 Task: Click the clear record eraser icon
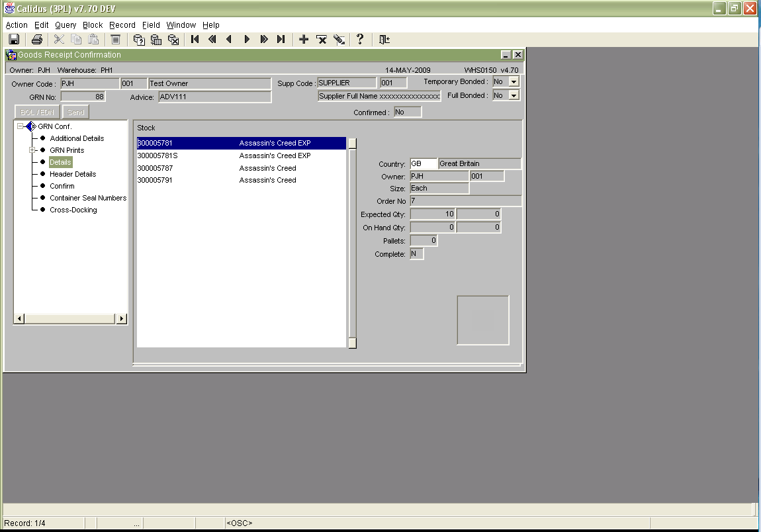point(339,39)
